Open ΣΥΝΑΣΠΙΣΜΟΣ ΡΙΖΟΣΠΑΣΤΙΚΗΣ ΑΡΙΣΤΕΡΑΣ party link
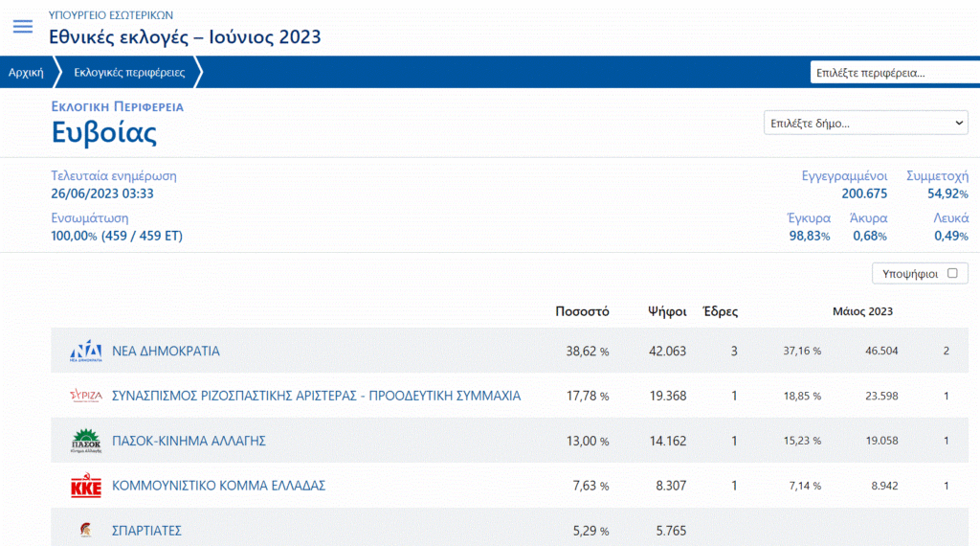The image size is (980, 546). coord(316,396)
